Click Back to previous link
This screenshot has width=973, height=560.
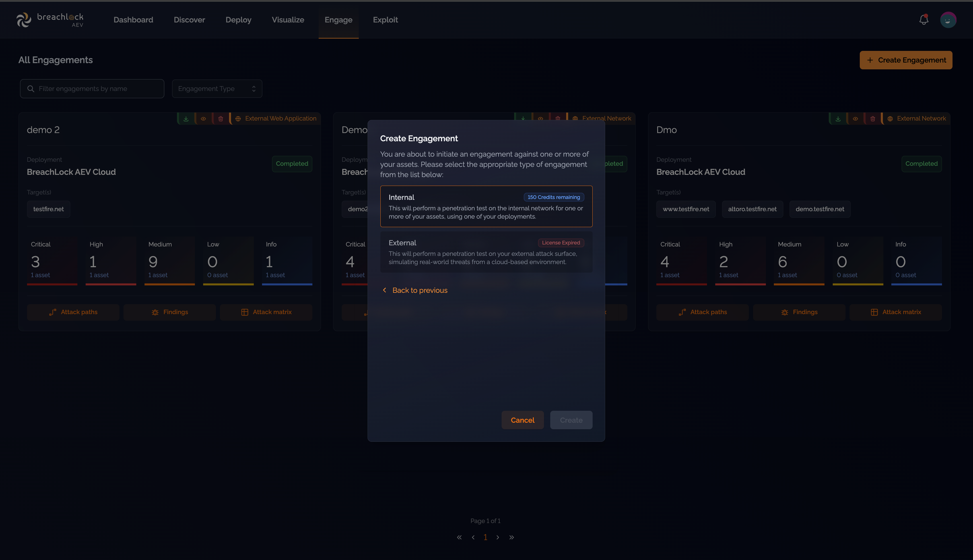pos(415,291)
